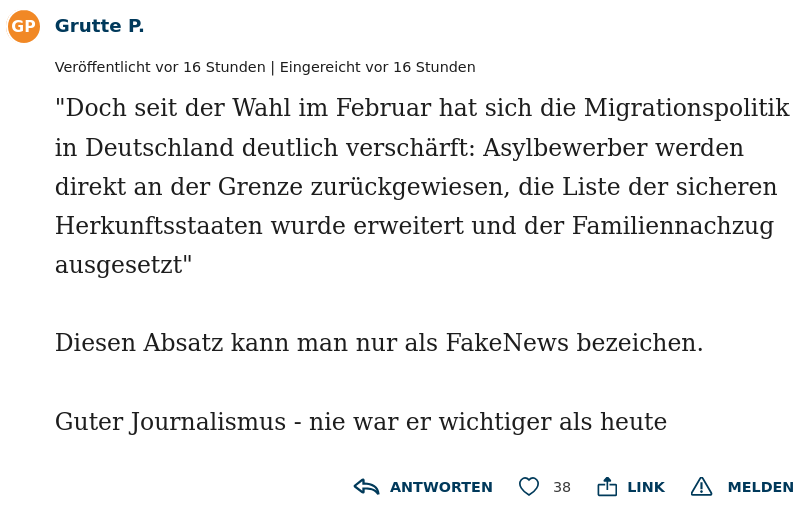Click the share upload icon beside LINK
Image resolution: width=799 pixels, height=511 pixels.
point(607,487)
